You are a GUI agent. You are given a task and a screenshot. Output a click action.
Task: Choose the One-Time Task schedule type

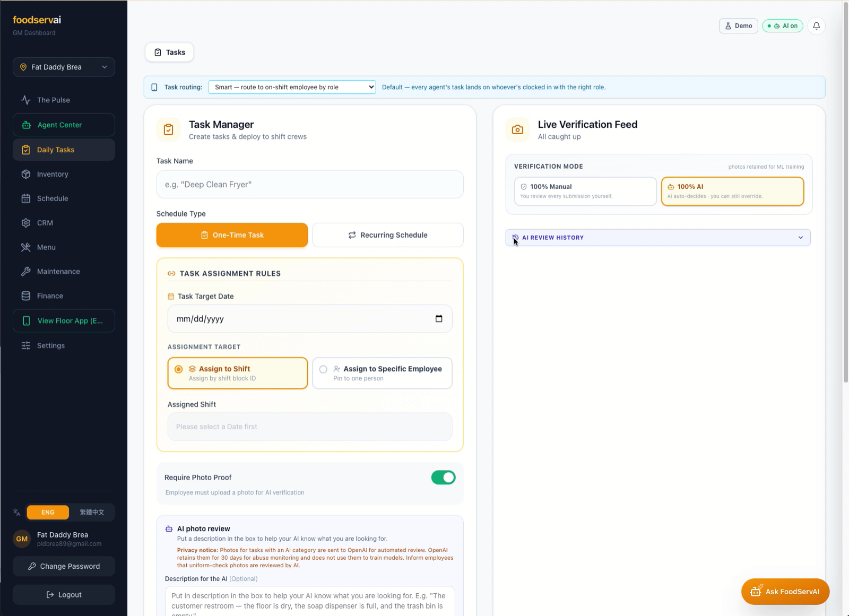232,235
